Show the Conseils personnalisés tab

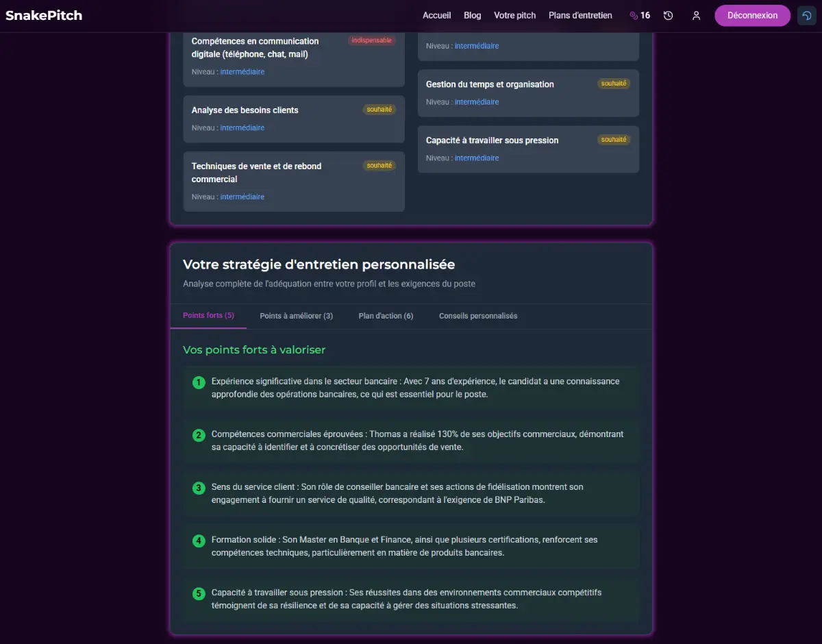[x=477, y=316]
